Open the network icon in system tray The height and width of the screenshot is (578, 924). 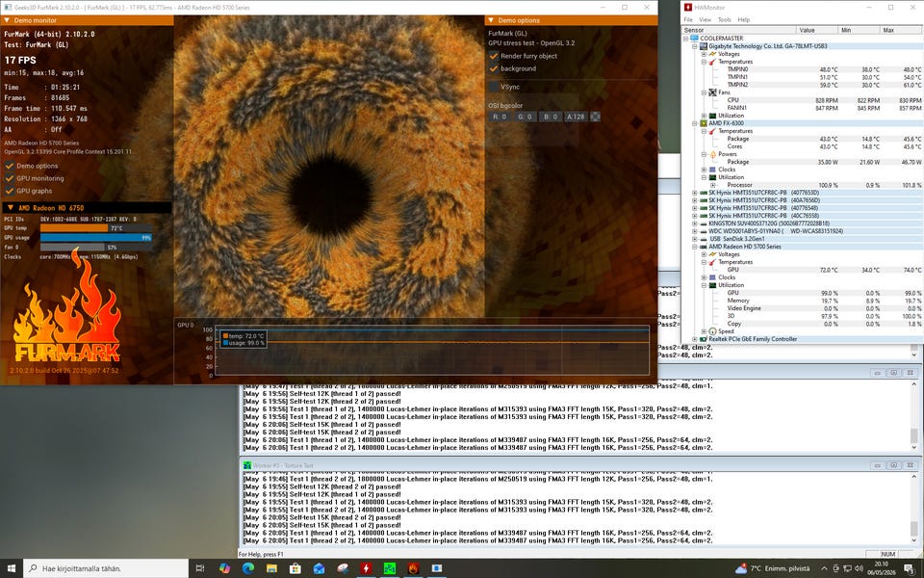847,568
